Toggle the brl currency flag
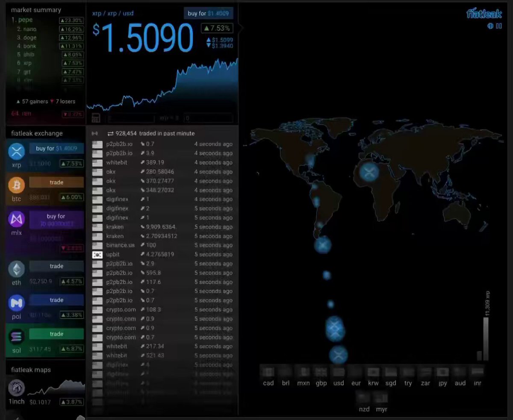Screen dimensions: 513x420 pyautogui.click(x=286, y=372)
